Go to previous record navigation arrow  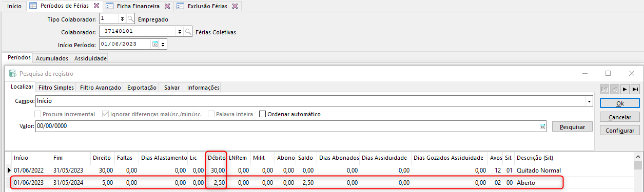click(615, 89)
